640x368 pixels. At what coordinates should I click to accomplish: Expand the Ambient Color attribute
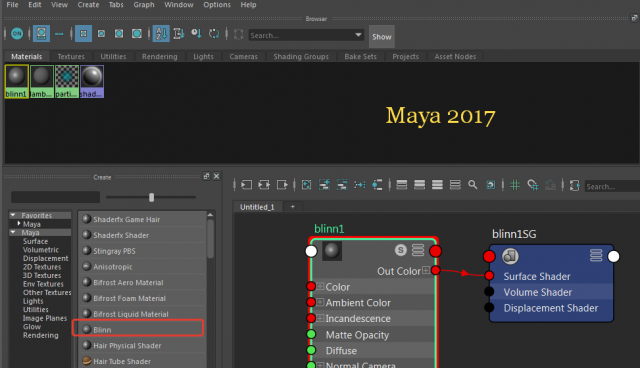pos(320,302)
